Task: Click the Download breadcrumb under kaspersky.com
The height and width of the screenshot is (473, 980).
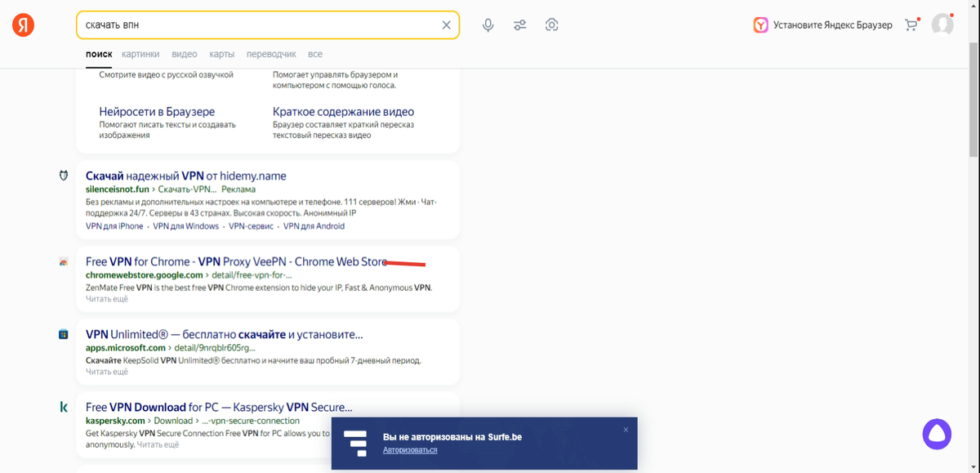Action: pos(174,421)
